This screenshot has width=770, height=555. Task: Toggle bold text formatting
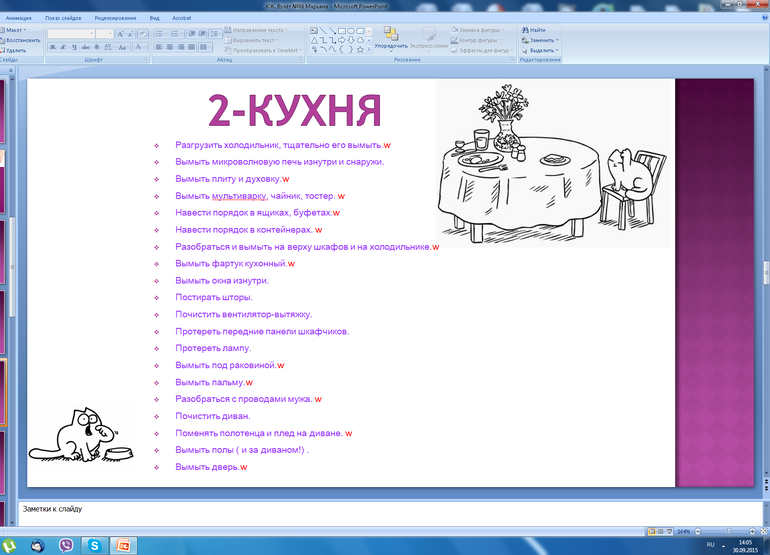point(52,47)
